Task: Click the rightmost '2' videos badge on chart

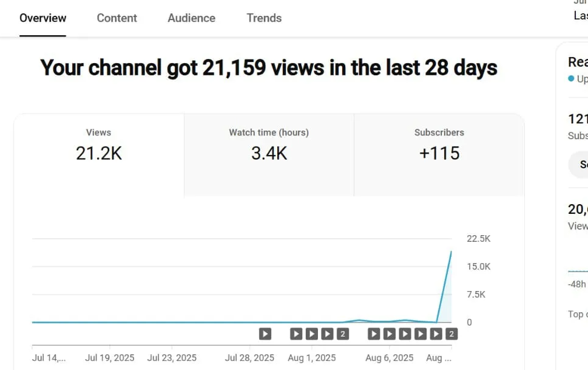Action: tap(451, 334)
